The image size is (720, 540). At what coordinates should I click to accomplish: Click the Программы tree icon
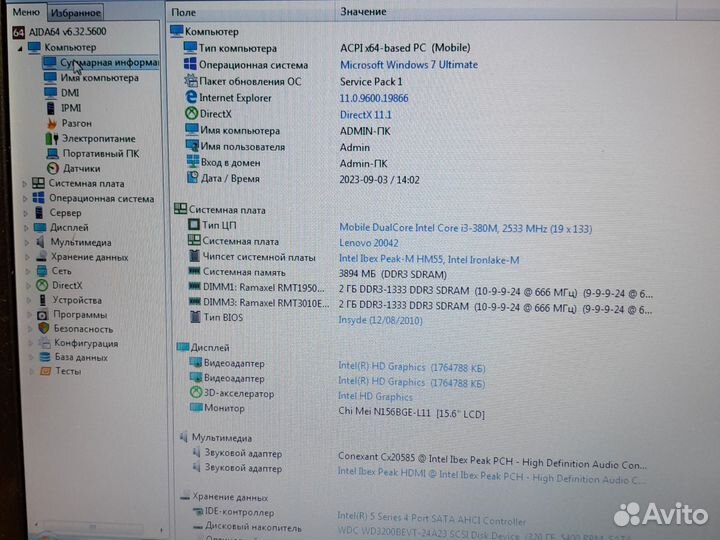(43, 315)
